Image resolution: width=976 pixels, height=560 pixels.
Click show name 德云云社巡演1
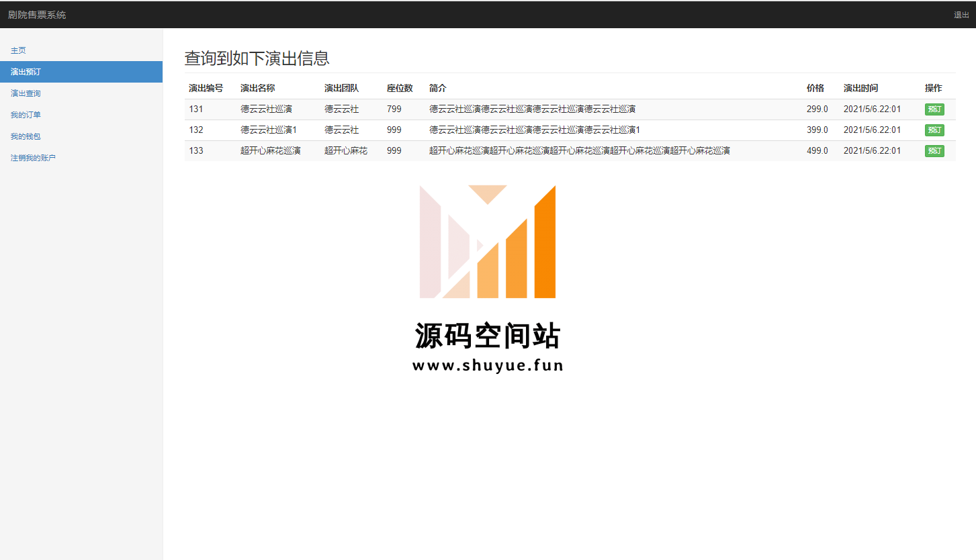coord(269,130)
